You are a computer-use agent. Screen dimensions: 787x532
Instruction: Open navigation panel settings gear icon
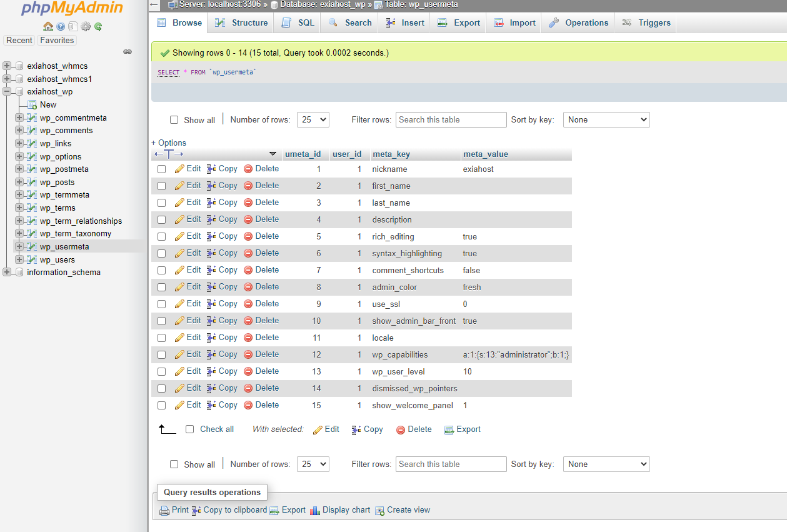point(86,26)
